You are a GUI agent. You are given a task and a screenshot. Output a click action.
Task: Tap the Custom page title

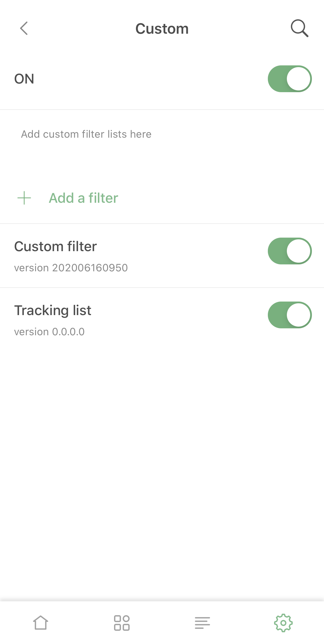[x=162, y=29]
